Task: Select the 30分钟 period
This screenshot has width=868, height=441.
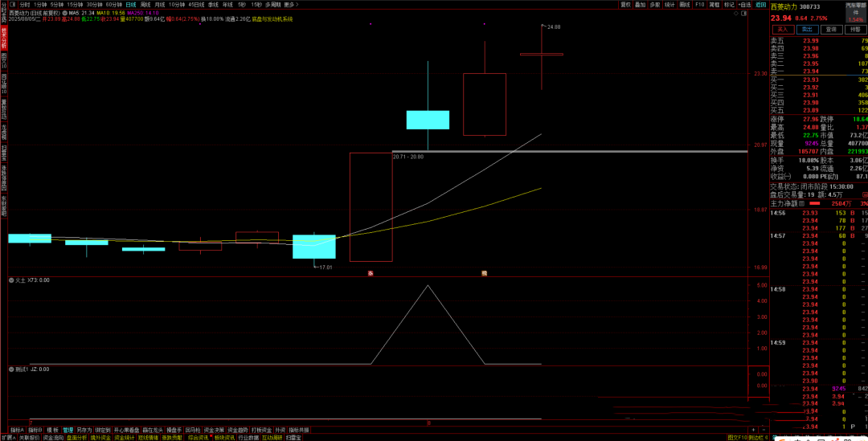Action: [x=95, y=5]
